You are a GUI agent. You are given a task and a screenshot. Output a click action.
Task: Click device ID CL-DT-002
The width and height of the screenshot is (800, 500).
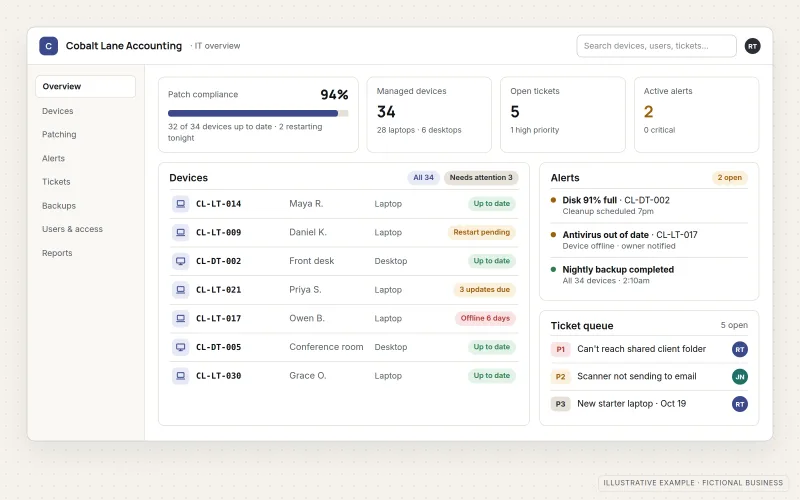click(218, 261)
